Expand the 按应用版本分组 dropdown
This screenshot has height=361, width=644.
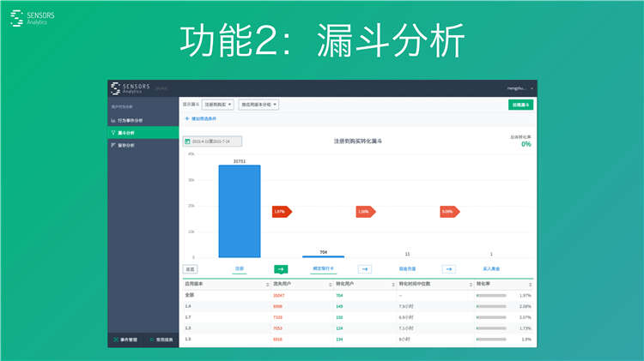click(x=258, y=105)
